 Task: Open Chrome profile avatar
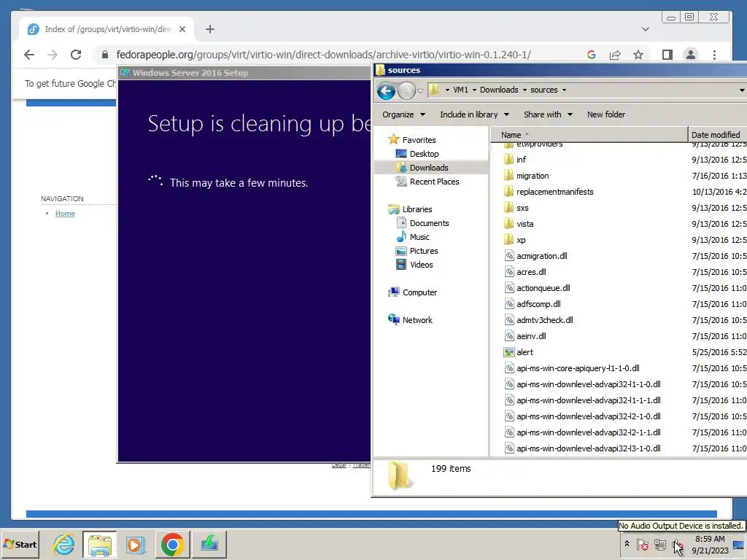point(690,55)
